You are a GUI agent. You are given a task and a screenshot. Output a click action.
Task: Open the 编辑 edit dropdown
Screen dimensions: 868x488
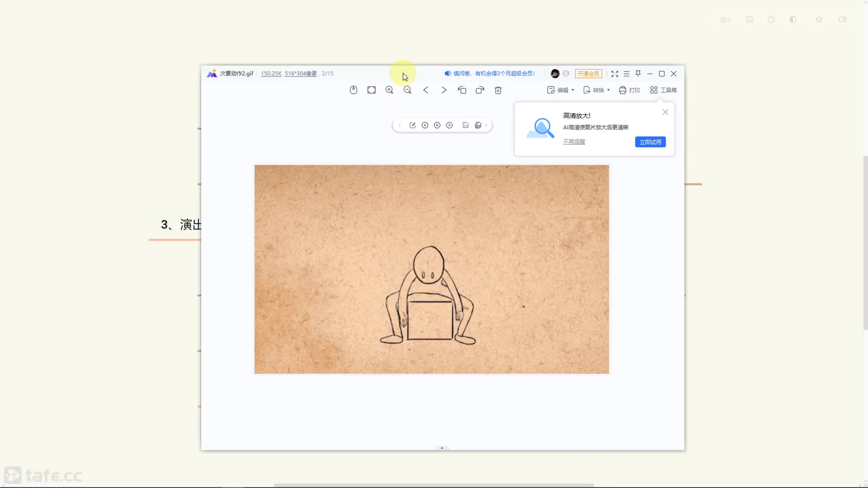pos(561,90)
